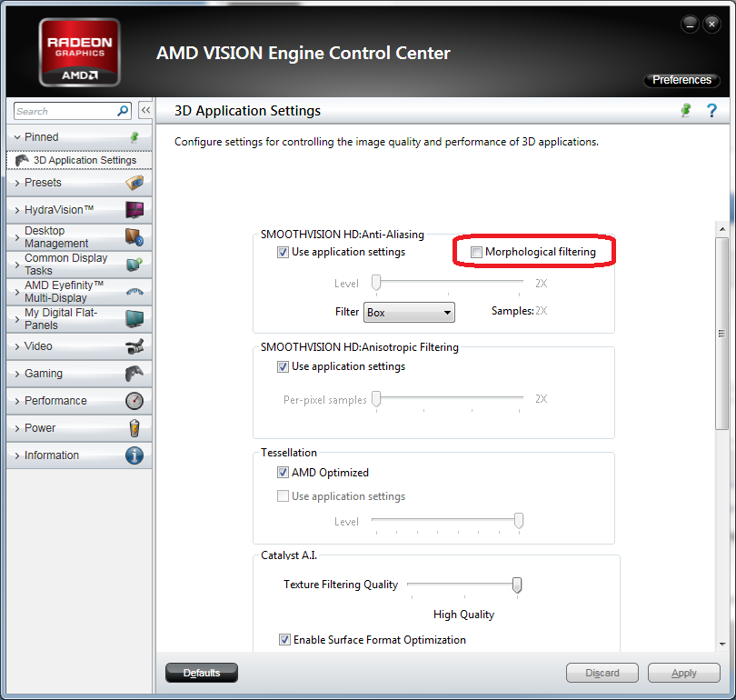The image size is (736, 700).
Task: Click the blue Information icon
Action: [134, 455]
